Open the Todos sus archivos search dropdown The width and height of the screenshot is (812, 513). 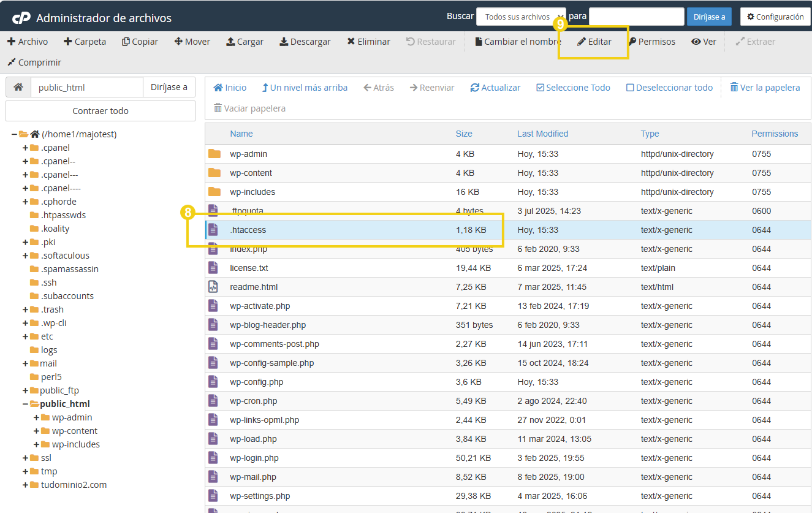[520, 17]
